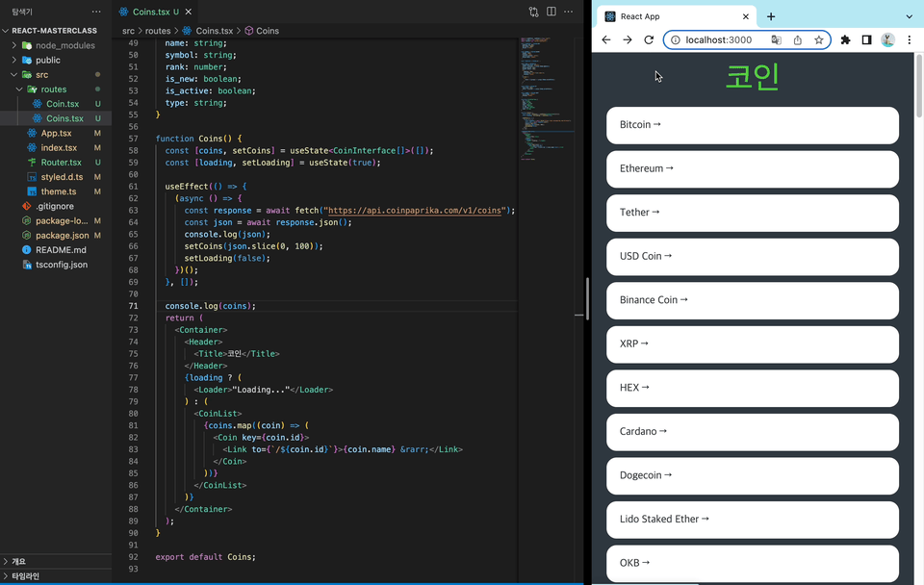Split the VS Code editor right

(551, 12)
